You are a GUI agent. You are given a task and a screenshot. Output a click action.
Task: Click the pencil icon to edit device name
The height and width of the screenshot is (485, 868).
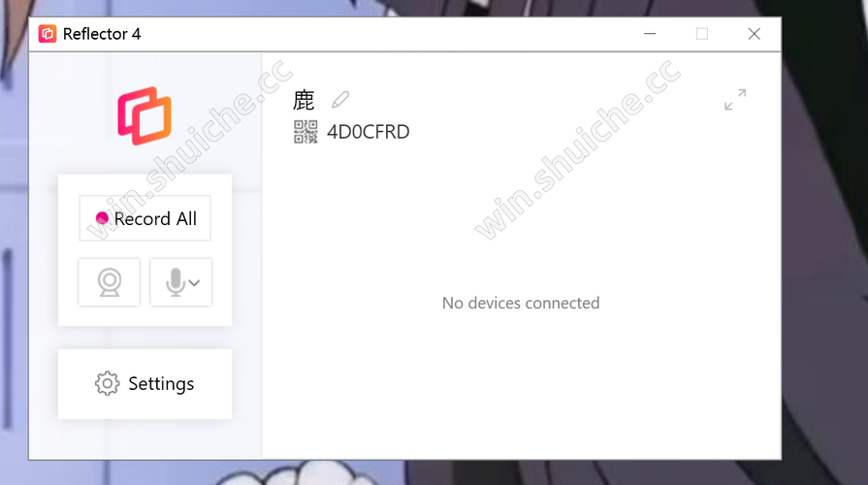(340, 100)
